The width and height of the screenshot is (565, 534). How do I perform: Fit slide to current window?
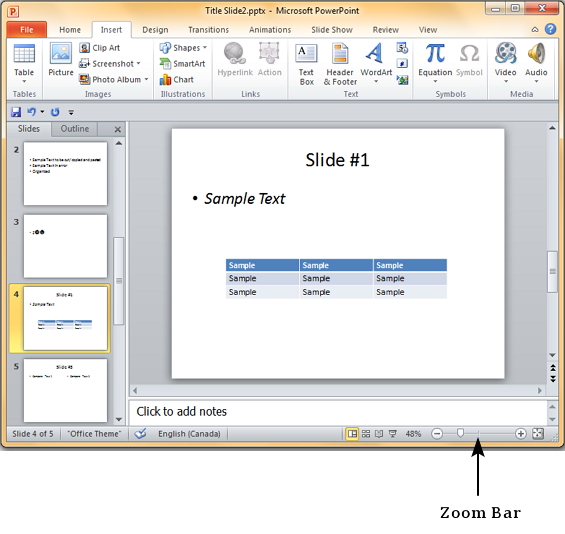coord(538,433)
